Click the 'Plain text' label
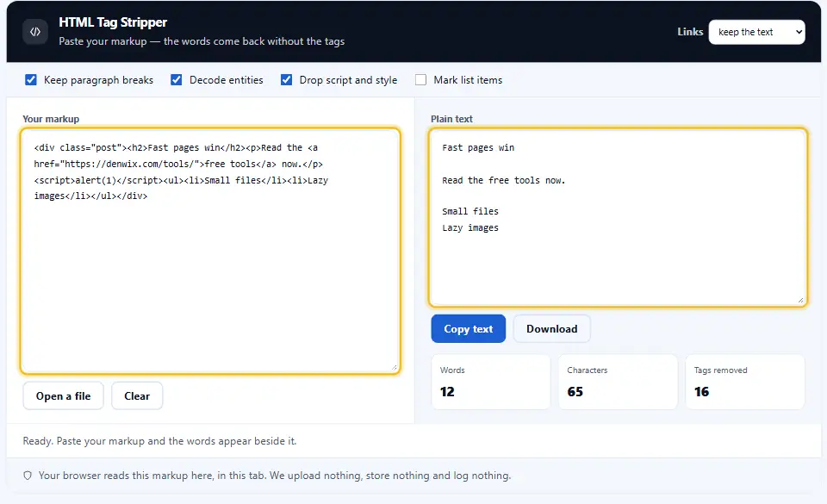 (x=452, y=119)
